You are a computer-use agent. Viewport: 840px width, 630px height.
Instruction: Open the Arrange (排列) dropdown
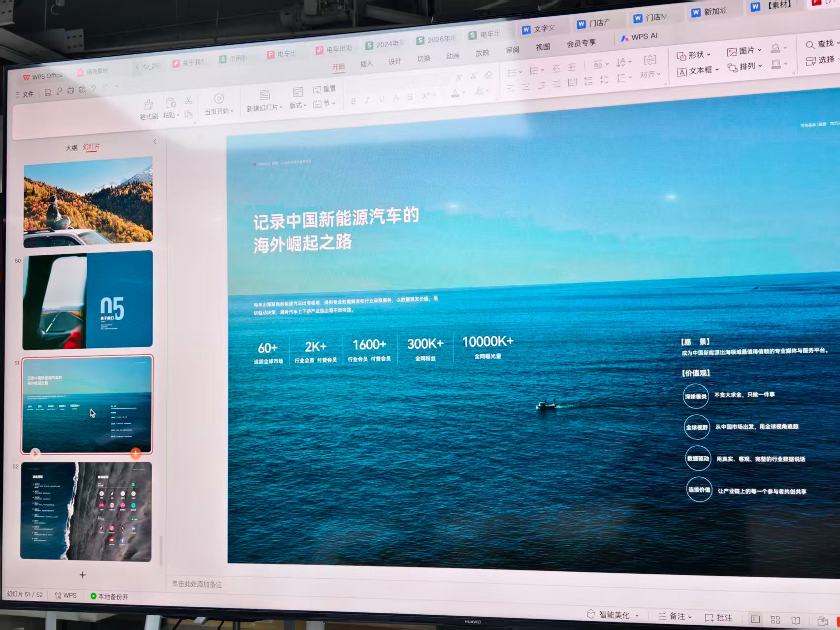pos(745,66)
